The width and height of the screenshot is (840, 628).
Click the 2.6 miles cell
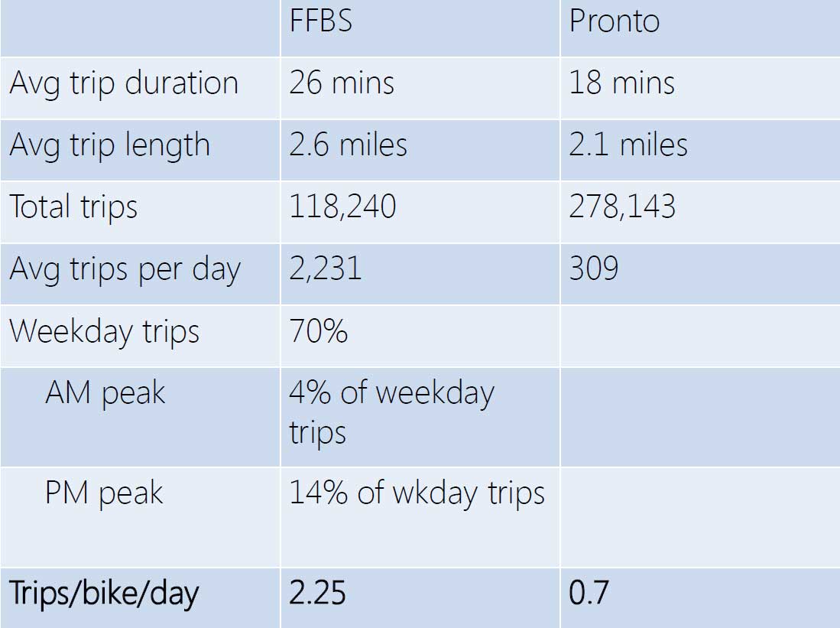[348, 145]
